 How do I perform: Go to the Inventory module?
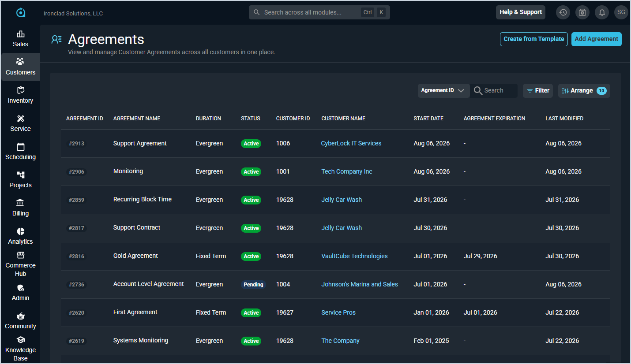point(20,95)
